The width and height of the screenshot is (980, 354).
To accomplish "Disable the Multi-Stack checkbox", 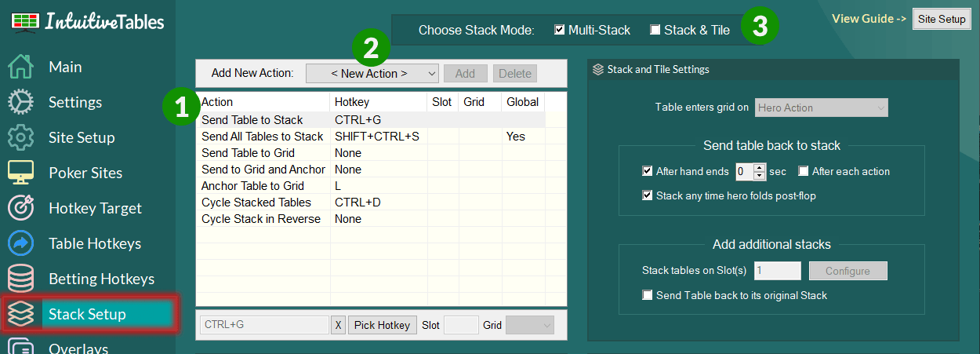I will [559, 31].
